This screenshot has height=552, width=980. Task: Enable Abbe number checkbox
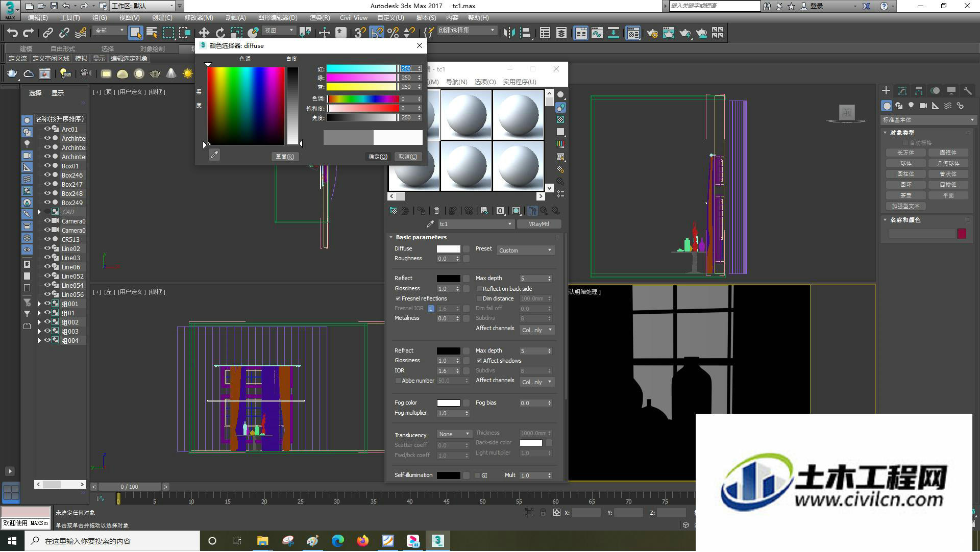point(398,381)
